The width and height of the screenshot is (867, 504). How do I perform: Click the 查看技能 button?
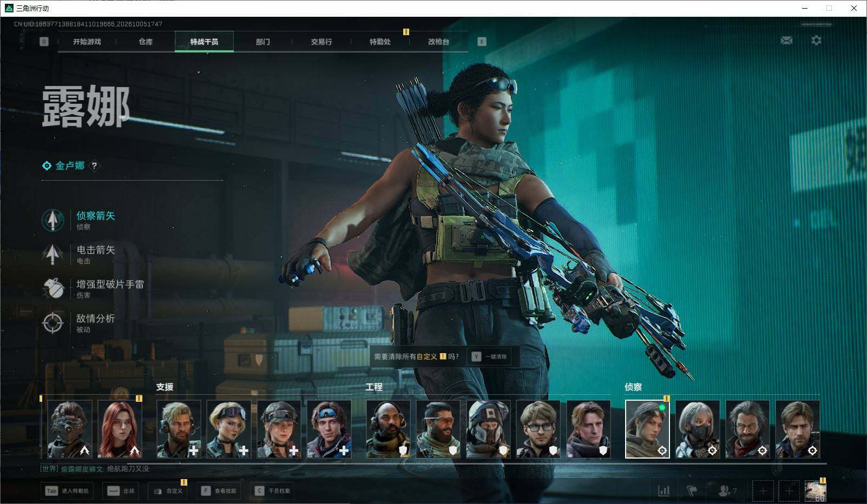pyautogui.click(x=219, y=491)
